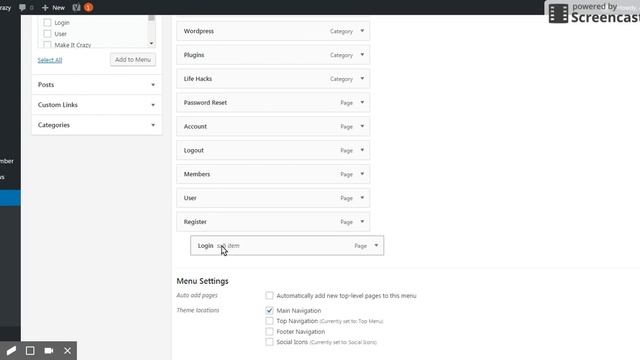Expand the Members menu item arrow
This screenshot has width=640, height=360.
[x=362, y=174]
